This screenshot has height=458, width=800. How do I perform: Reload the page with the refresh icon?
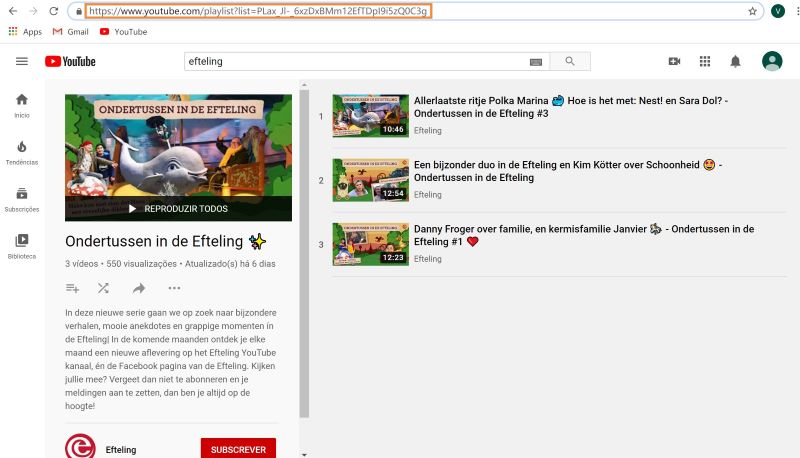54,11
